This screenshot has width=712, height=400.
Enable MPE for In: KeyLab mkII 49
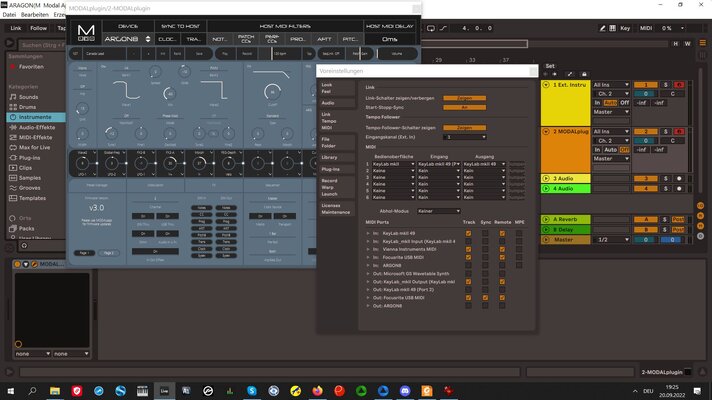tap(519, 233)
